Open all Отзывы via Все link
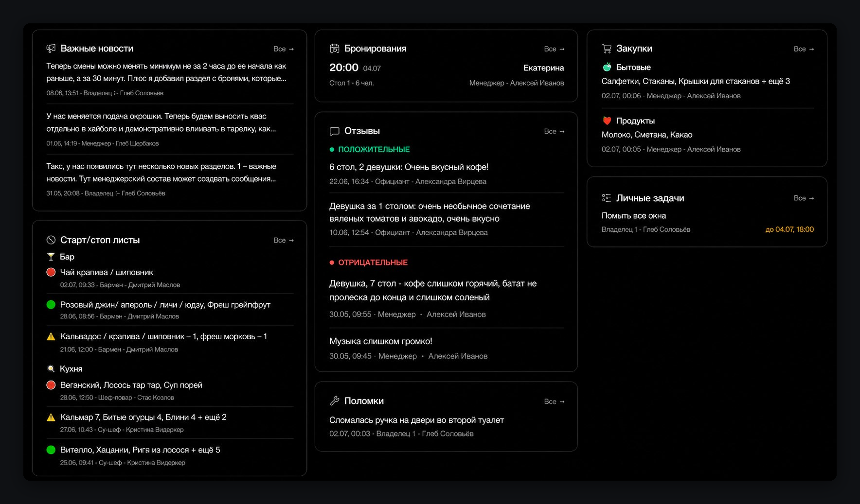 (554, 131)
